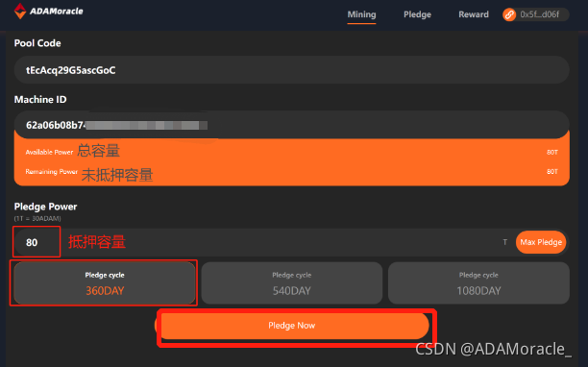Click the Pledge Power heading
588x367 pixels.
pyautogui.click(x=45, y=207)
